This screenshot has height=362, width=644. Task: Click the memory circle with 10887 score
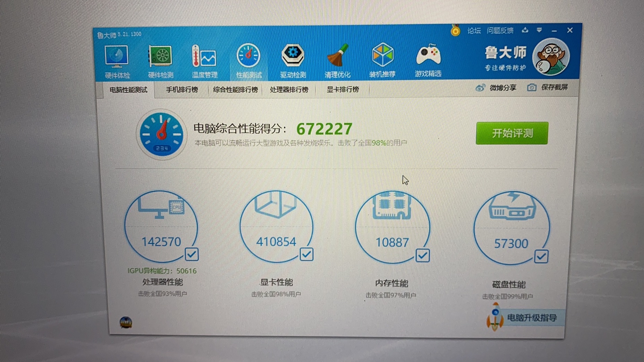392,228
